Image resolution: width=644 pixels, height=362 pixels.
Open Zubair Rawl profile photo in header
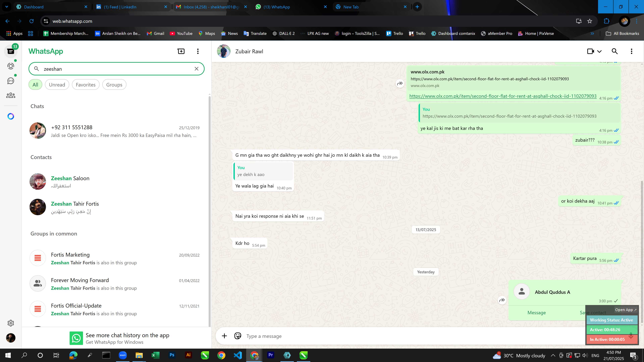coord(224,51)
